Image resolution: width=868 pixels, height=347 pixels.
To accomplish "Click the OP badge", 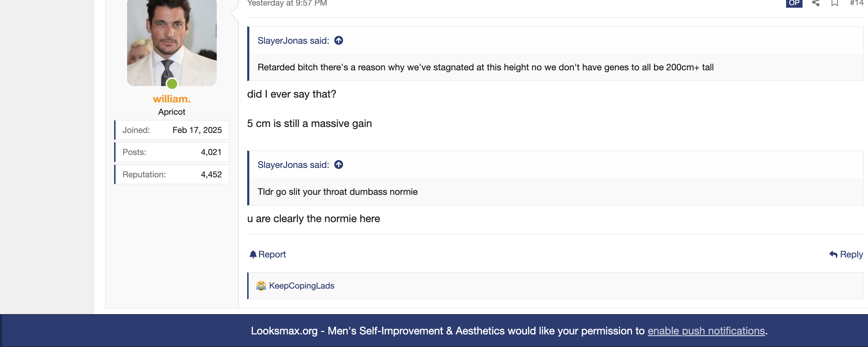I will [x=794, y=3].
